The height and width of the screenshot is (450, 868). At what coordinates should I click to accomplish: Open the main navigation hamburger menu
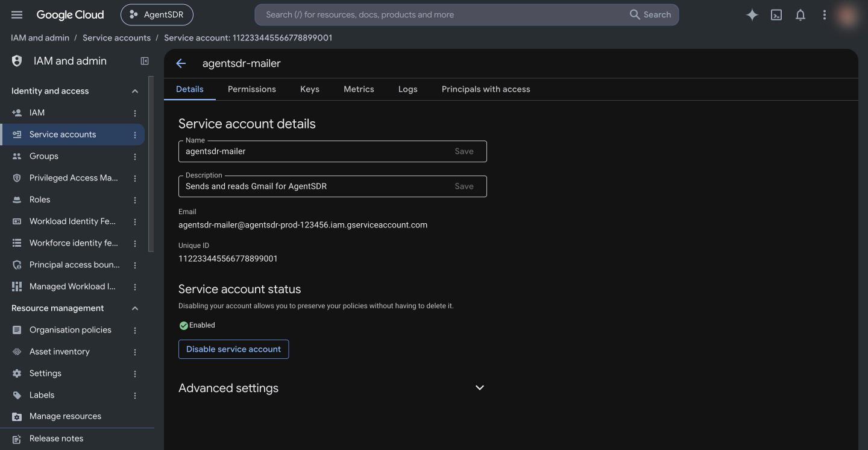17,14
